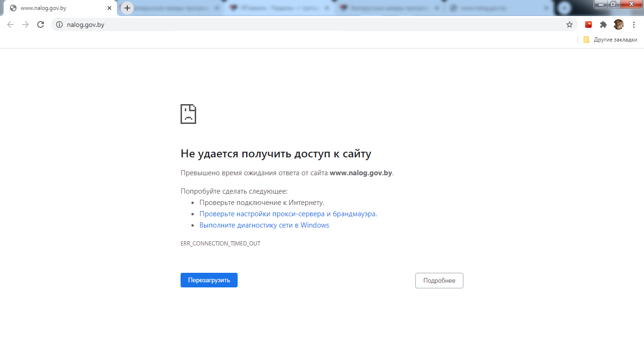The image size is (644, 343).
Task: Open the Другие закладки bookmarks folder
Action: click(x=610, y=40)
